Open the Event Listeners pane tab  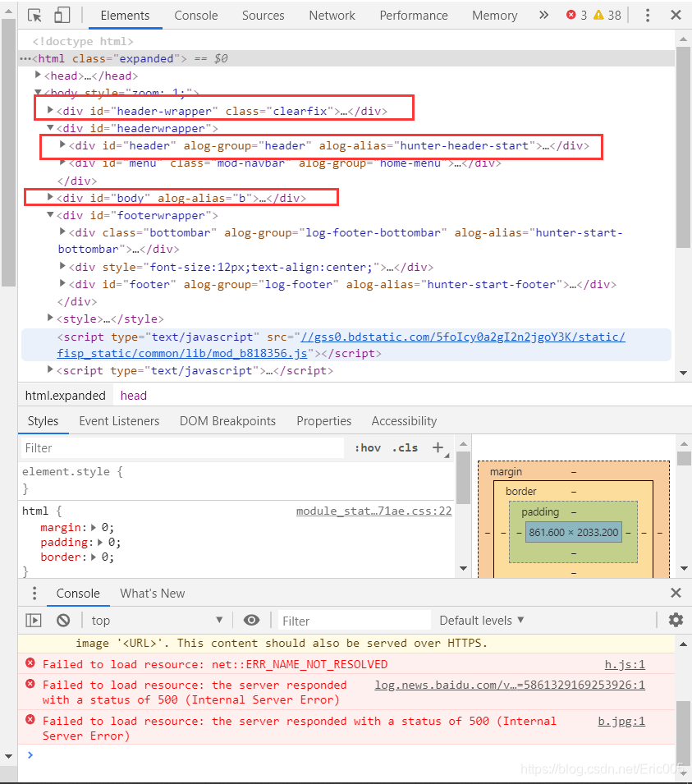[119, 421]
